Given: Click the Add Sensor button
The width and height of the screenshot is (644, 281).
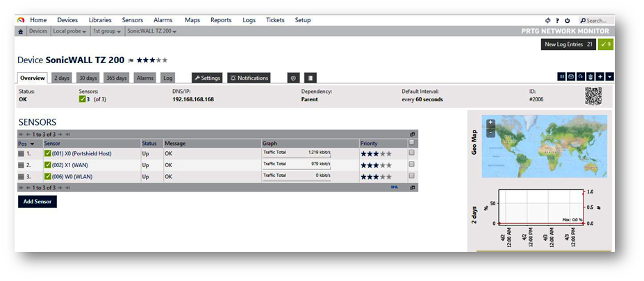Looking at the screenshot, I should 38,201.
